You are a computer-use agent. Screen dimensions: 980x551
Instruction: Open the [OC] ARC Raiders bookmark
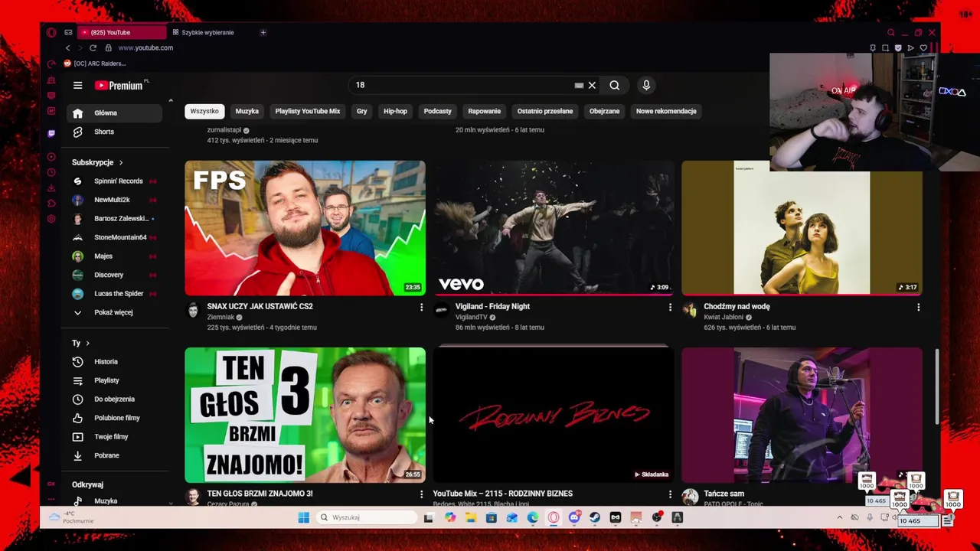[x=95, y=64]
